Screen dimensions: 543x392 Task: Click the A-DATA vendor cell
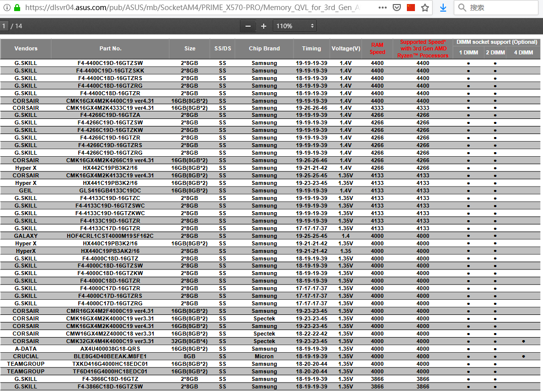point(26,349)
